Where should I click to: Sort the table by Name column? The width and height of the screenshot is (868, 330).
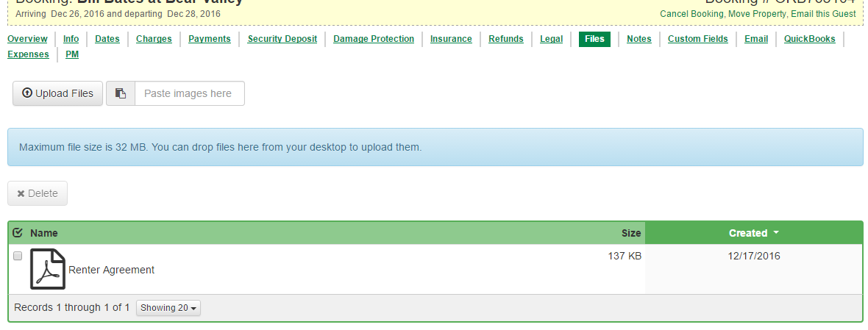tap(44, 233)
